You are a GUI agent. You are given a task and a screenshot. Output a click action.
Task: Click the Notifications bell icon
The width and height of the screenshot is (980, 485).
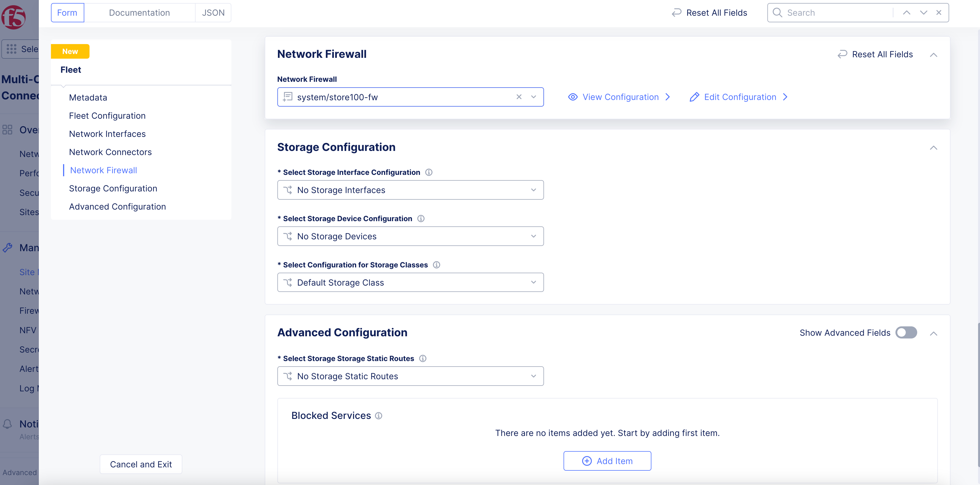point(8,423)
